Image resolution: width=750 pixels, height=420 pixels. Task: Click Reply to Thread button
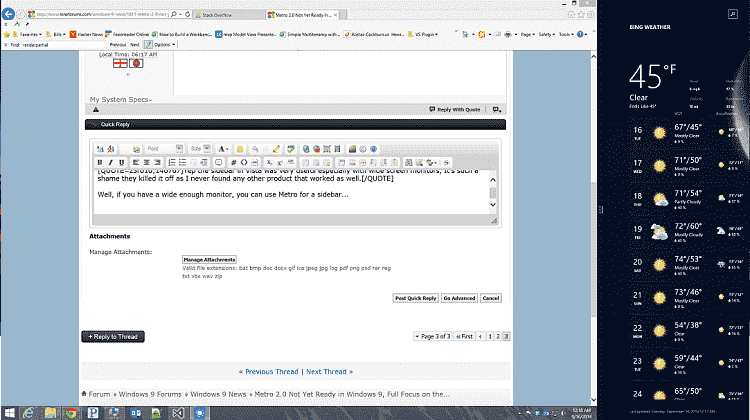(x=113, y=337)
